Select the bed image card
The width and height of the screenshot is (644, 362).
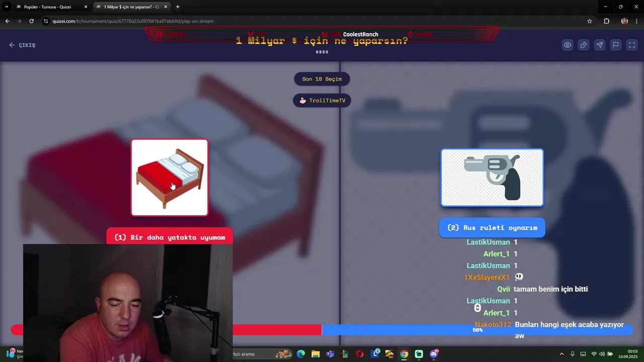[x=170, y=177]
